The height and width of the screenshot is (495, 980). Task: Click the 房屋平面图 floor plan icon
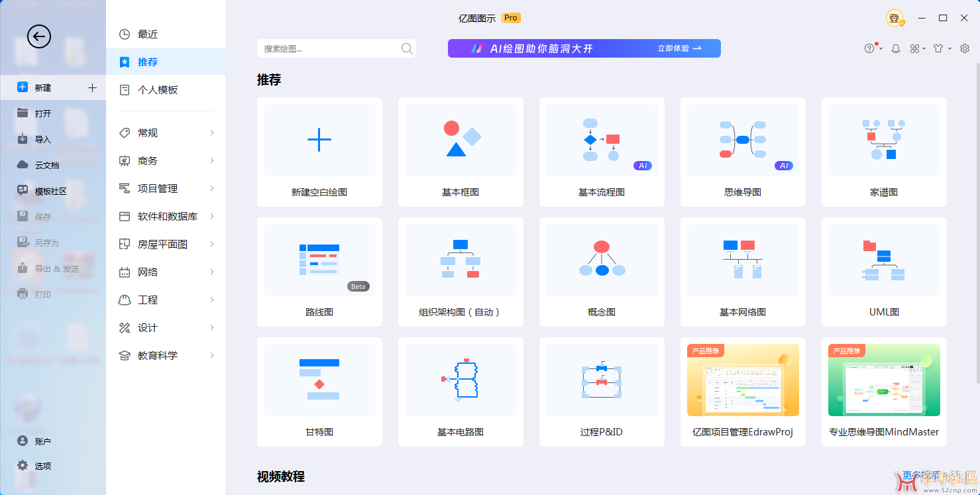point(125,245)
